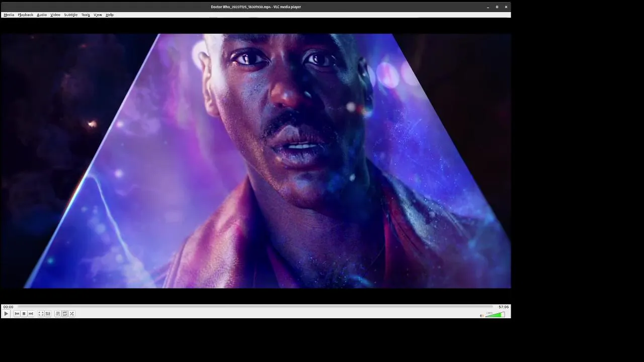Open the Media menu

tap(9, 15)
